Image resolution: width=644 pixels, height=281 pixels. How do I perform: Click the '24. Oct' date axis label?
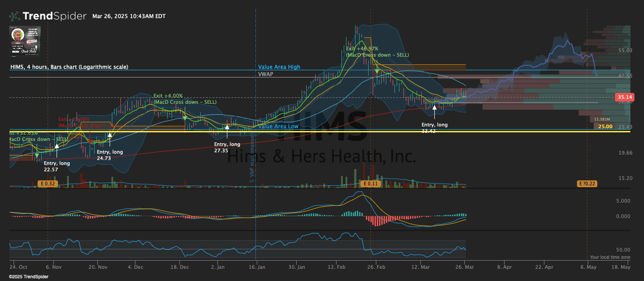coord(19,268)
